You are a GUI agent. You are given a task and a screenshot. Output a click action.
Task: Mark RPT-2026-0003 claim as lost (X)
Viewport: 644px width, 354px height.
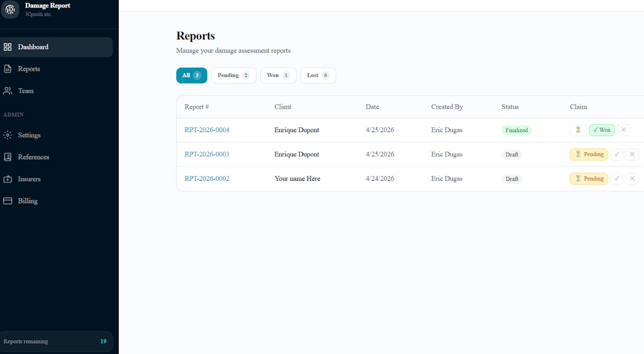click(x=632, y=154)
